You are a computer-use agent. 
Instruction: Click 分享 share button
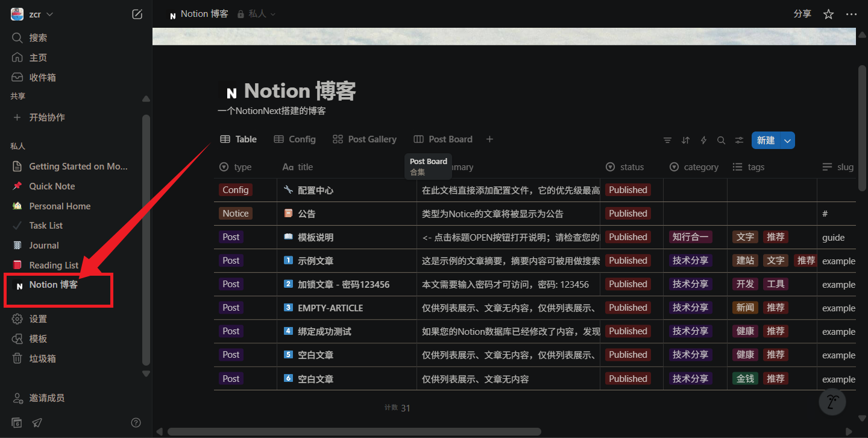(802, 14)
